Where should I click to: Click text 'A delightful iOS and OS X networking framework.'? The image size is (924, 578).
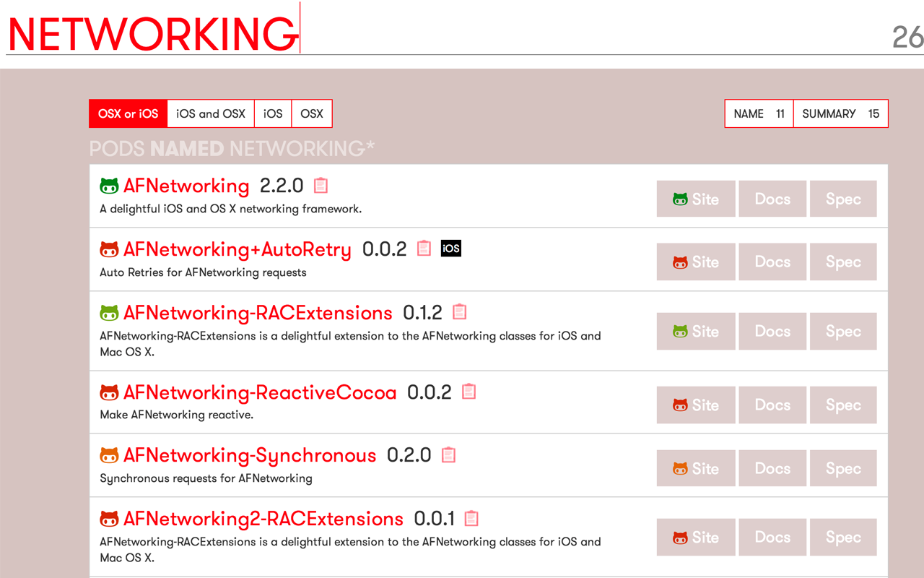231,209
